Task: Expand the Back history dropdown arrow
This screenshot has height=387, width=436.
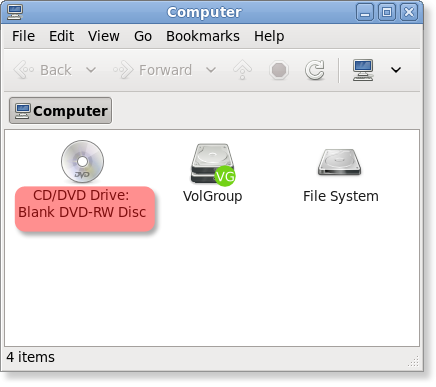Action: click(91, 70)
